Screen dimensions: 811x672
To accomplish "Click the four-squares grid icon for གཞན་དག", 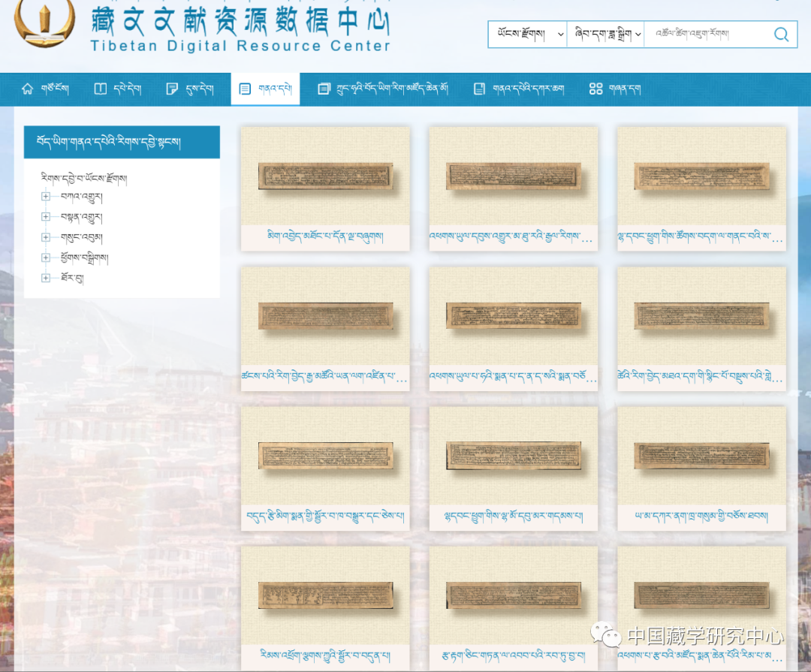I will [x=595, y=89].
